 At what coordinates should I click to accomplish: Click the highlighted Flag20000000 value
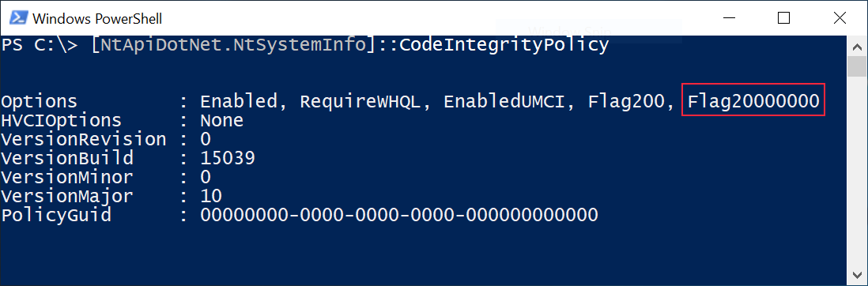click(x=753, y=100)
